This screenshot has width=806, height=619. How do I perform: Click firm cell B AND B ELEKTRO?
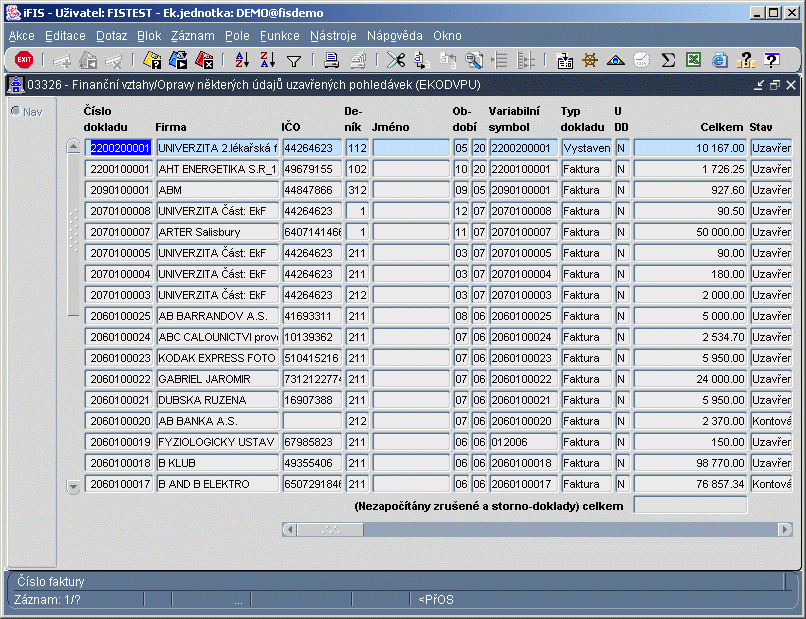pyautogui.click(x=217, y=484)
